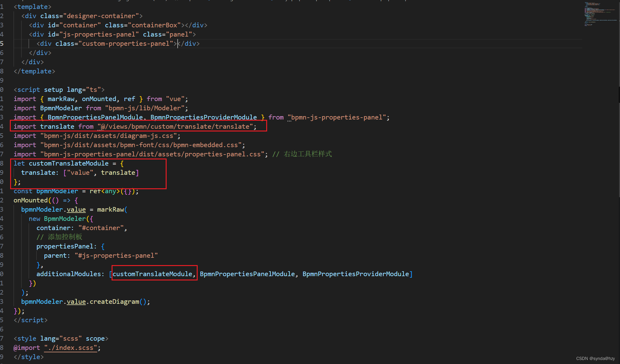Click the const bpmnModeler = ref<any> line
The width and height of the screenshot is (620, 364).
point(76,191)
